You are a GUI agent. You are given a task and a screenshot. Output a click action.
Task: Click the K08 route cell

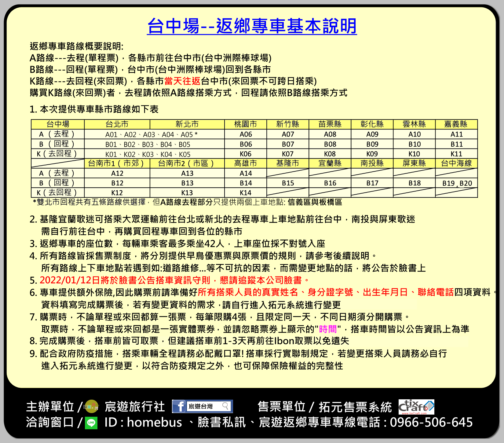[330, 154]
